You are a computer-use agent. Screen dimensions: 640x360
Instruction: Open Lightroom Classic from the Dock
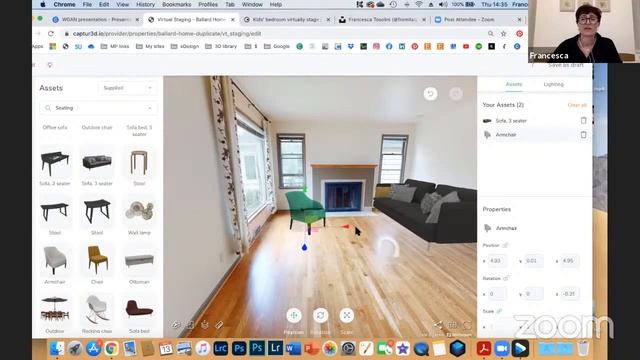[220, 349]
